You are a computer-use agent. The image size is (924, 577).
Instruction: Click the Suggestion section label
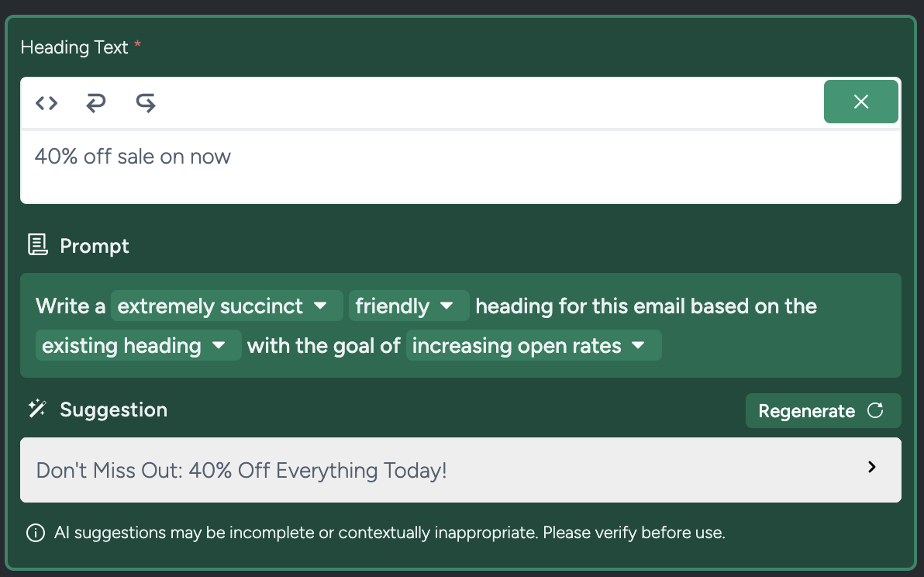tap(113, 409)
